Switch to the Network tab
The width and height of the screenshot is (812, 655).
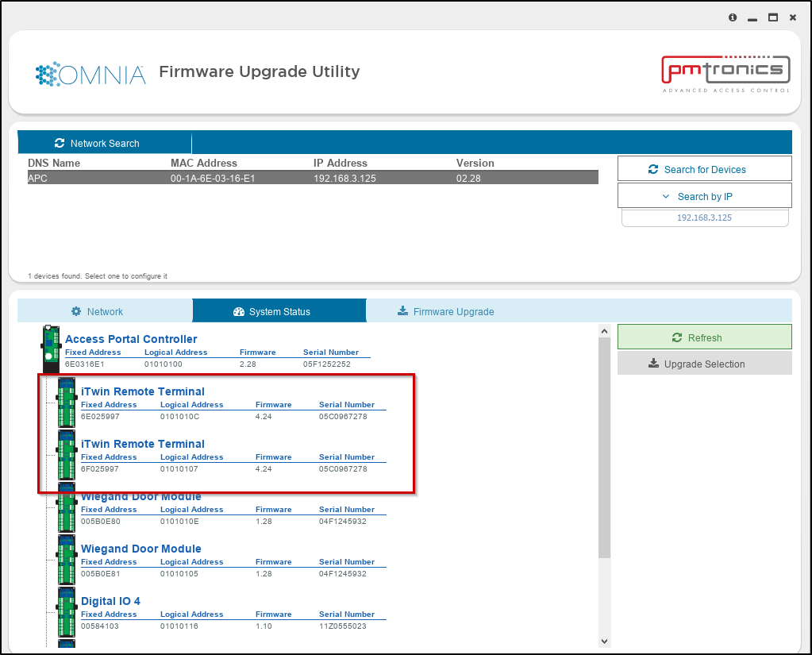click(x=105, y=311)
